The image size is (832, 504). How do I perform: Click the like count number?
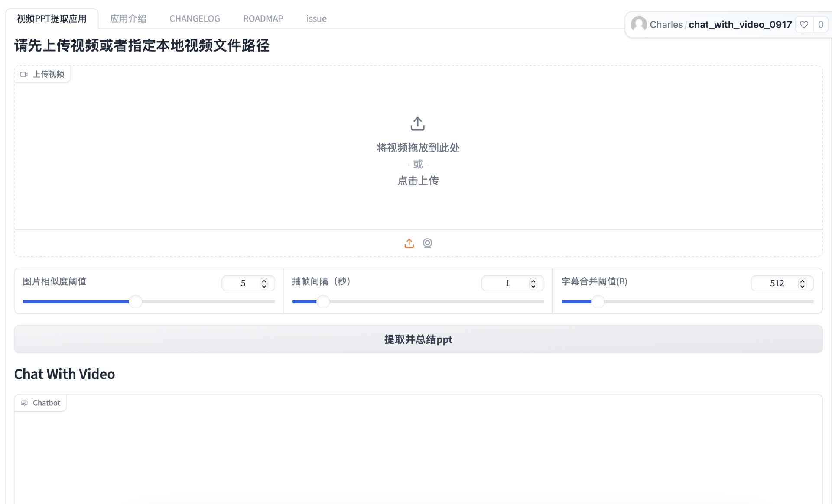[x=820, y=25]
